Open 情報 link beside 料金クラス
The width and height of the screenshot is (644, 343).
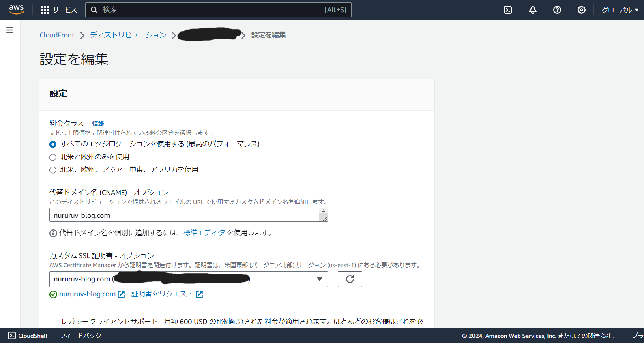click(x=98, y=124)
